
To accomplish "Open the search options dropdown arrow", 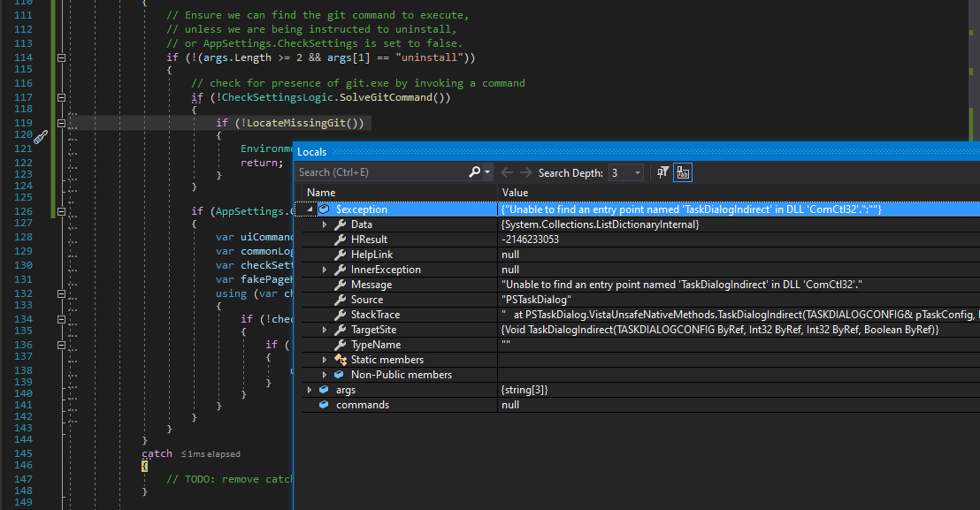I will (486, 172).
